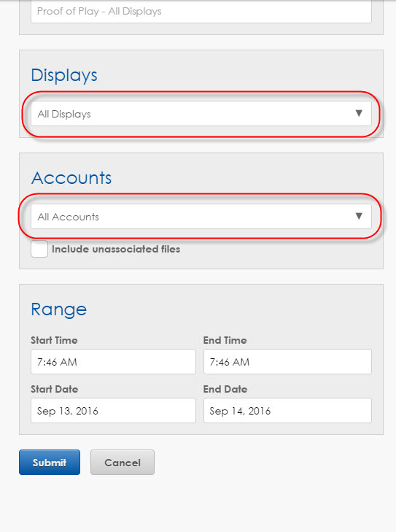Image resolution: width=396 pixels, height=532 pixels.
Task: Click the Start Date label
Action: click(x=55, y=389)
